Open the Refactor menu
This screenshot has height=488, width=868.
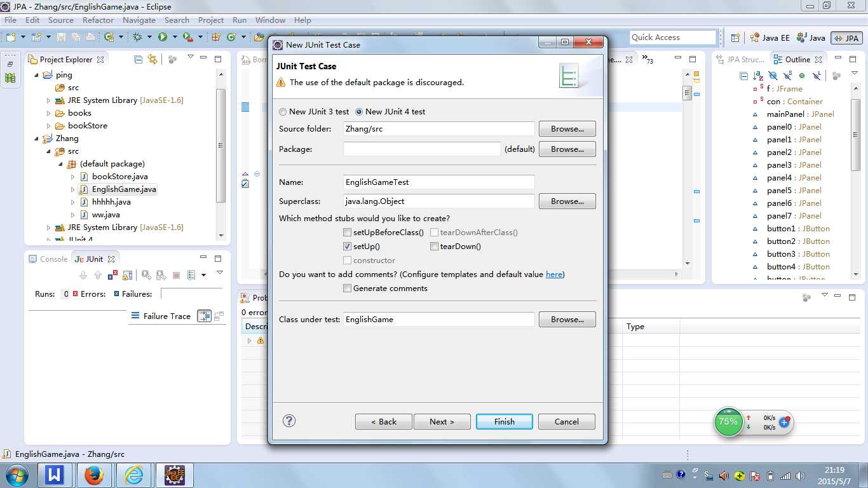click(x=98, y=20)
